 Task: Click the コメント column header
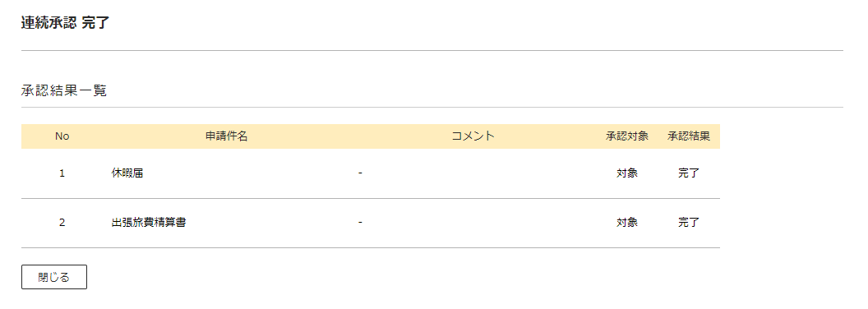click(x=473, y=136)
